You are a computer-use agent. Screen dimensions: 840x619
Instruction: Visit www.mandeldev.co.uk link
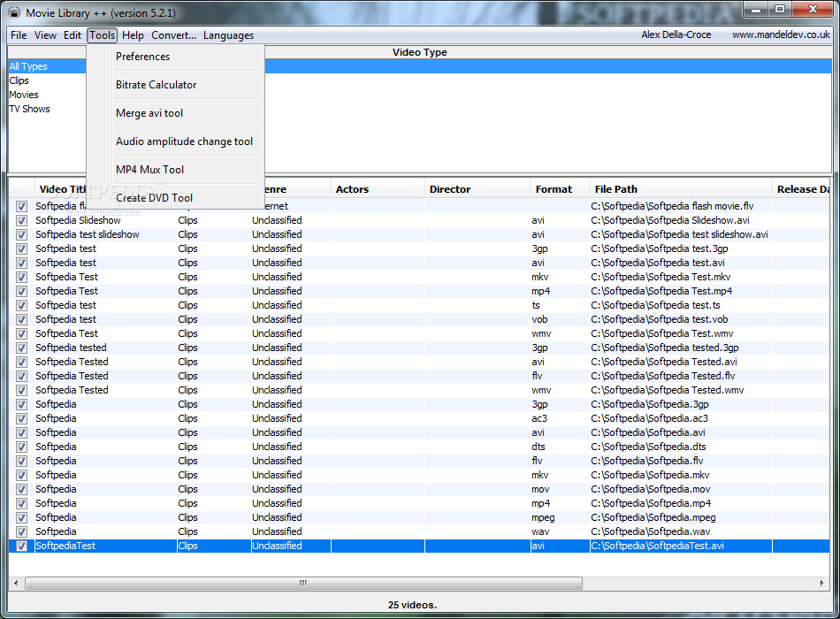tap(781, 34)
